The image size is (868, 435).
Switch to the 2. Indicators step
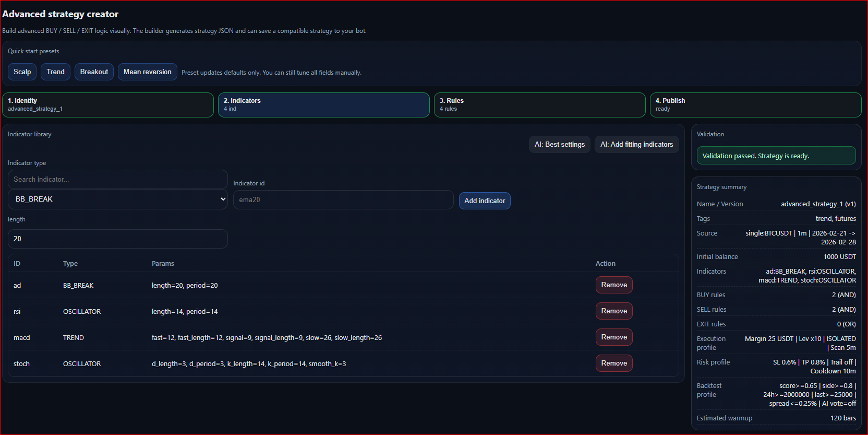pyautogui.click(x=323, y=105)
